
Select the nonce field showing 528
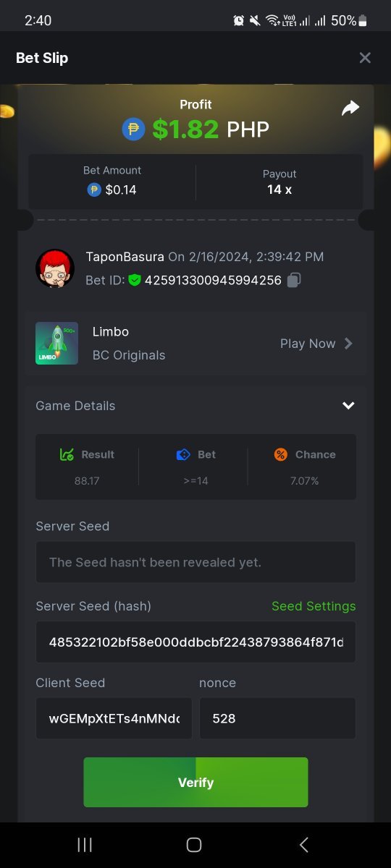pyautogui.click(x=277, y=718)
